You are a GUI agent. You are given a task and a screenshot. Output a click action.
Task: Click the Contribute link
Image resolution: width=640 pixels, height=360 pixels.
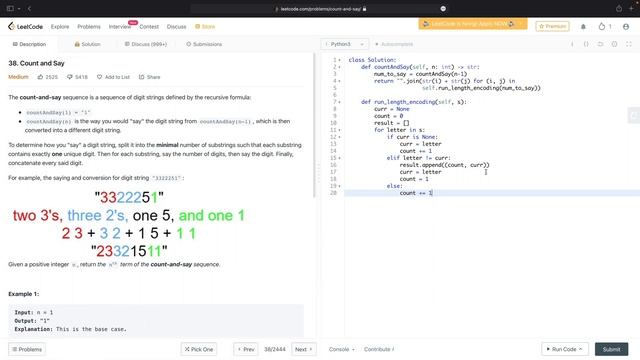coord(379,349)
